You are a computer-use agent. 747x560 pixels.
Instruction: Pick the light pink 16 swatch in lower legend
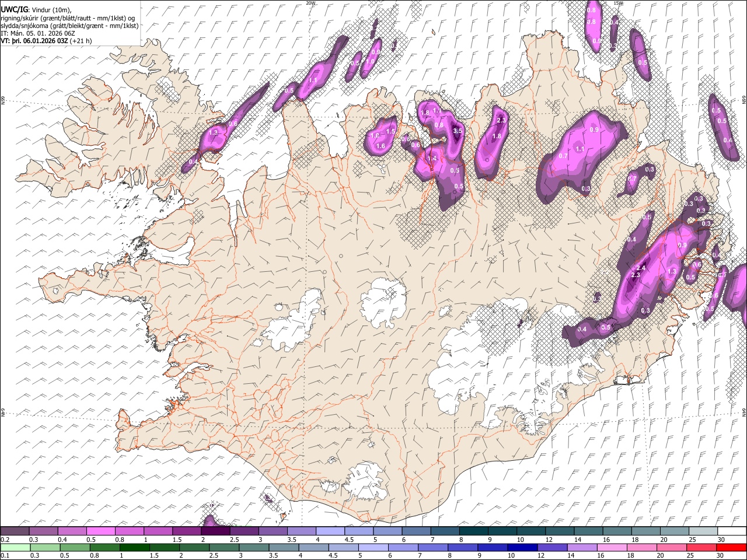(612, 547)
